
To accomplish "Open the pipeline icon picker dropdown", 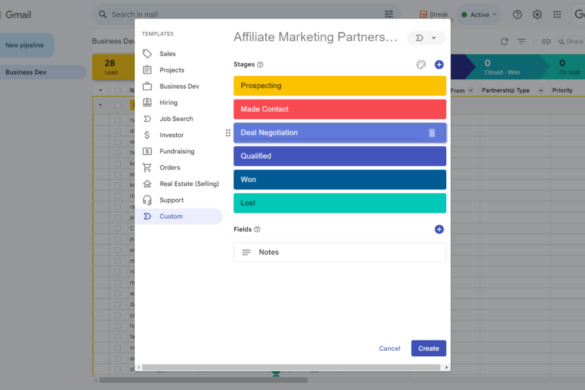I will tap(426, 38).
